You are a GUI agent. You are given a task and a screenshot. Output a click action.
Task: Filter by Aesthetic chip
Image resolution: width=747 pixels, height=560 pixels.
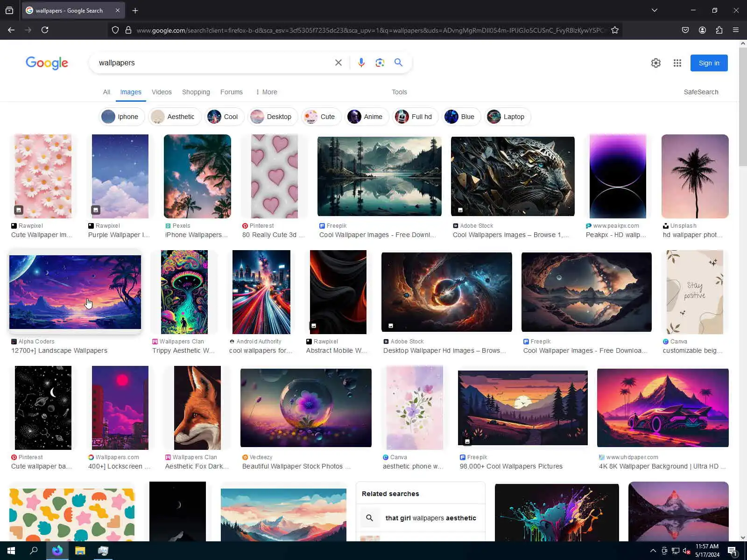click(175, 117)
